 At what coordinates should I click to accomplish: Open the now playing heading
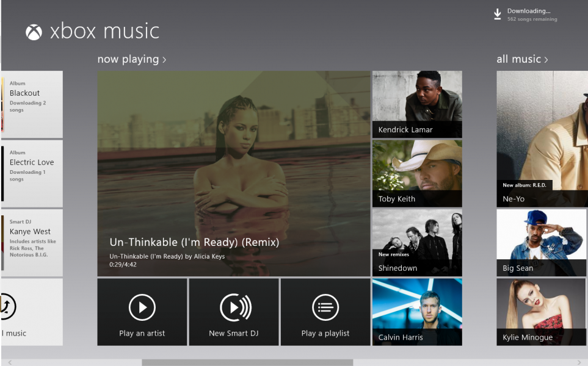pyautogui.click(x=128, y=59)
